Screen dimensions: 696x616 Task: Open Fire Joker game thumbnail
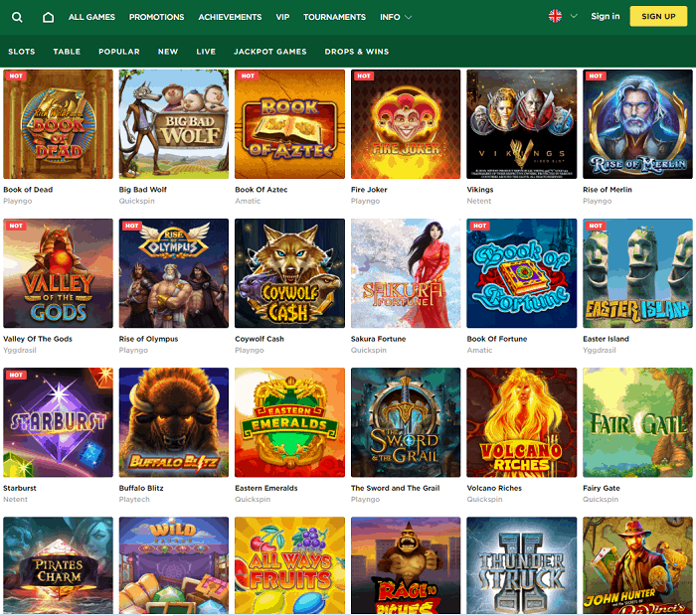tap(406, 124)
